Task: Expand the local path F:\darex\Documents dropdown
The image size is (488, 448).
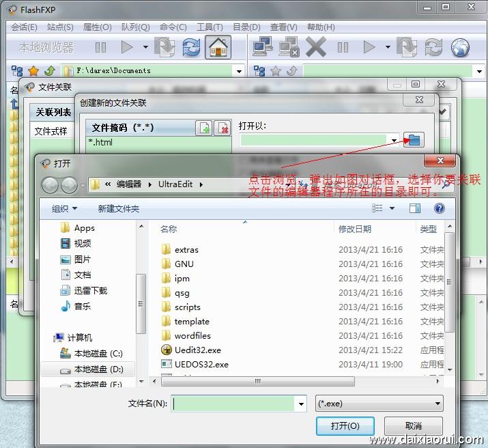Action: (239, 71)
